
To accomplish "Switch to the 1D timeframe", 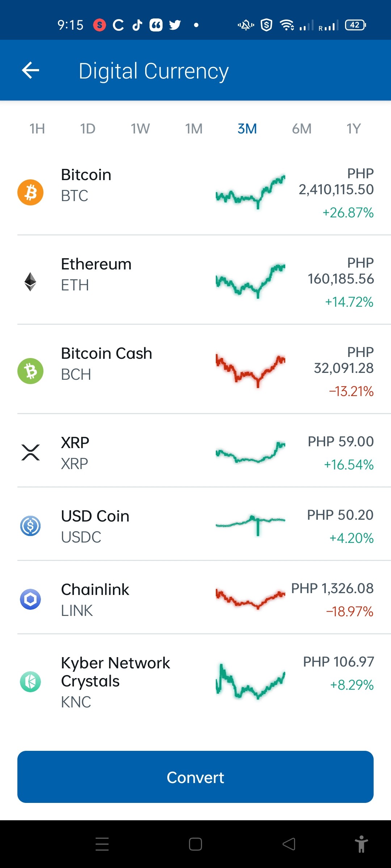I will pyautogui.click(x=88, y=129).
